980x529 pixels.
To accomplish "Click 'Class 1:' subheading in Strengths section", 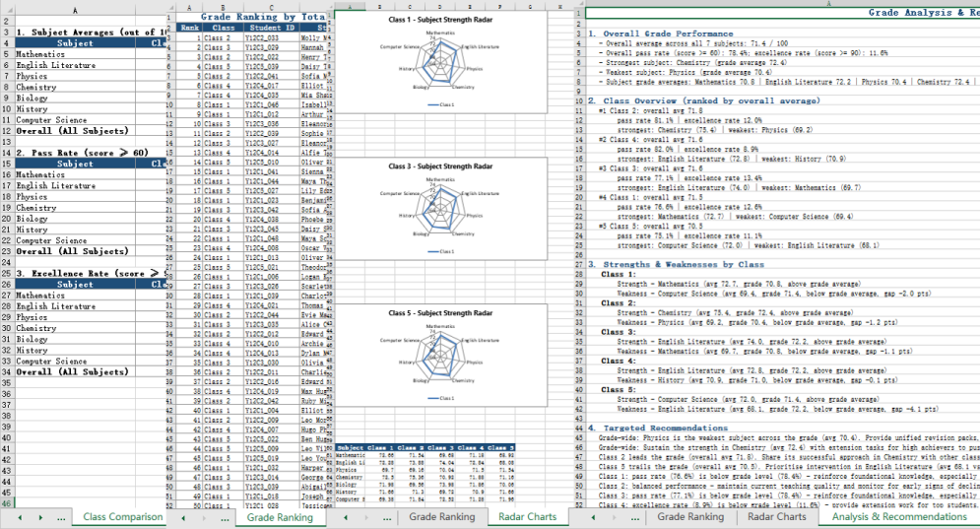I will point(619,274).
